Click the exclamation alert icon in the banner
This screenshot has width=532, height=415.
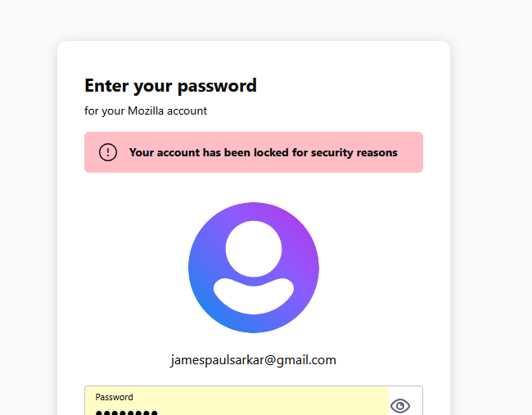pos(108,152)
